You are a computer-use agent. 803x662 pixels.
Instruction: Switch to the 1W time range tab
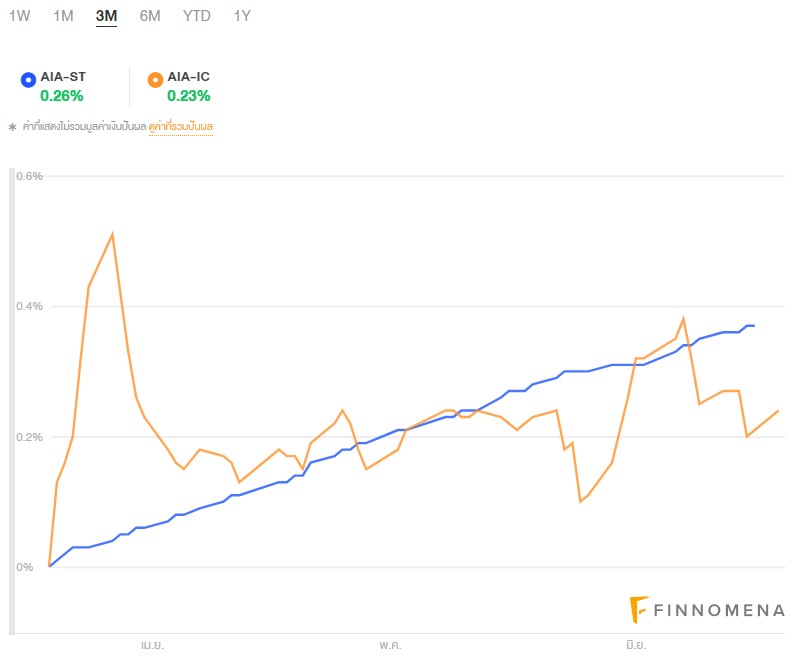pos(19,16)
